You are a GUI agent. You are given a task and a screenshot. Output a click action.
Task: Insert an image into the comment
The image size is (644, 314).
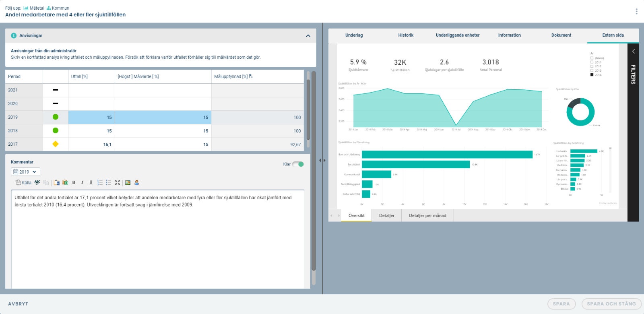pos(128,183)
